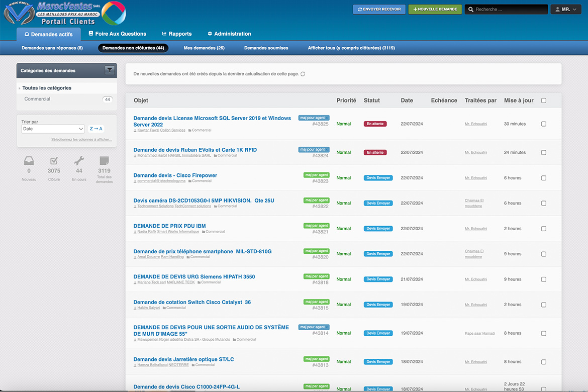The width and height of the screenshot is (588, 392).
Task: Click the Total des demandes note icon
Action: pyautogui.click(x=104, y=161)
